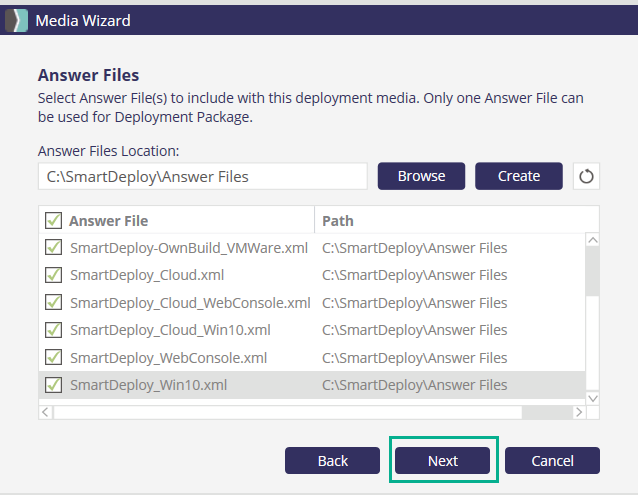Click the Media Wizard logo icon
Screen dimensions: 638x495
click(17, 20)
